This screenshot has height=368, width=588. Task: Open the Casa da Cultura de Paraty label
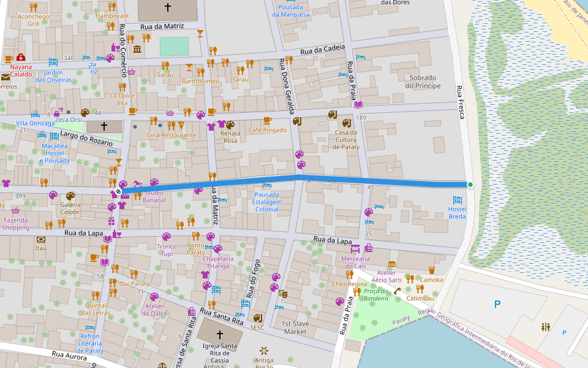346,139
